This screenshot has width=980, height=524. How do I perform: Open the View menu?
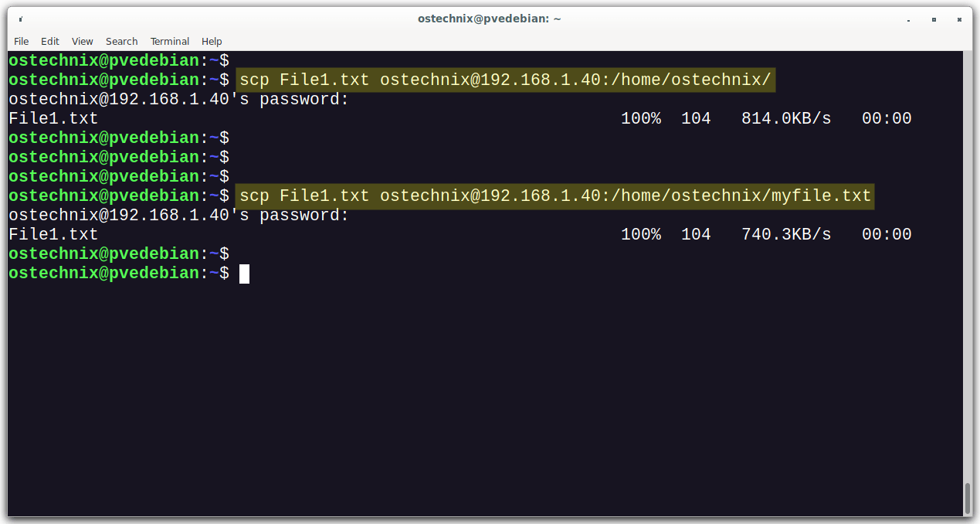tap(82, 41)
